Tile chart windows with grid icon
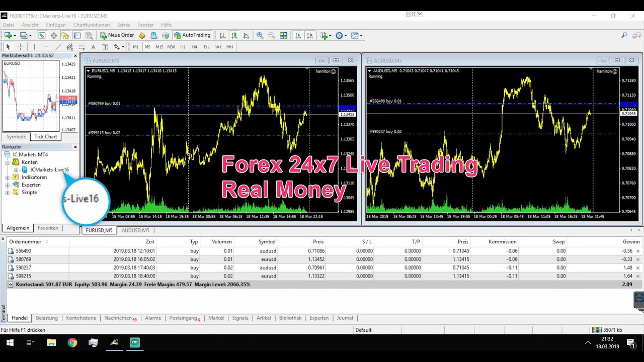This screenshot has height=362, width=644. pyautogui.click(x=284, y=35)
